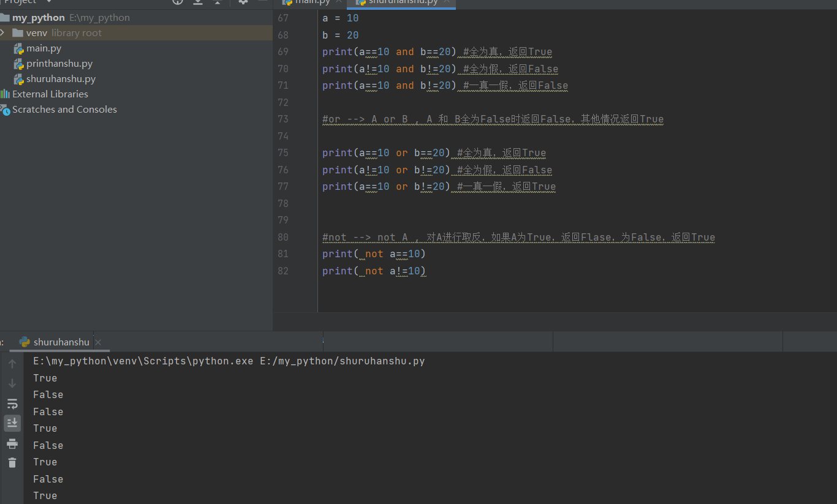This screenshot has height=504, width=837.
Task: Click line number 79 in the gutter
Action: click(x=282, y=220)
